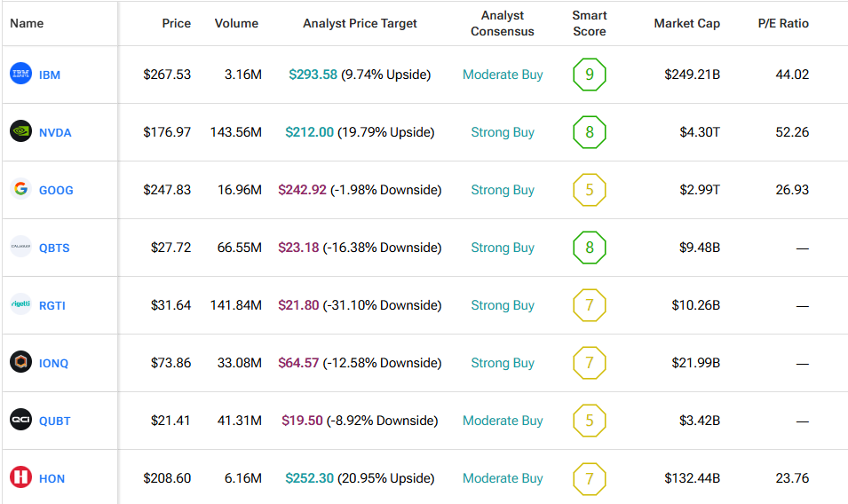Click RGTI's Strong Buy consensus

[503, 305]
